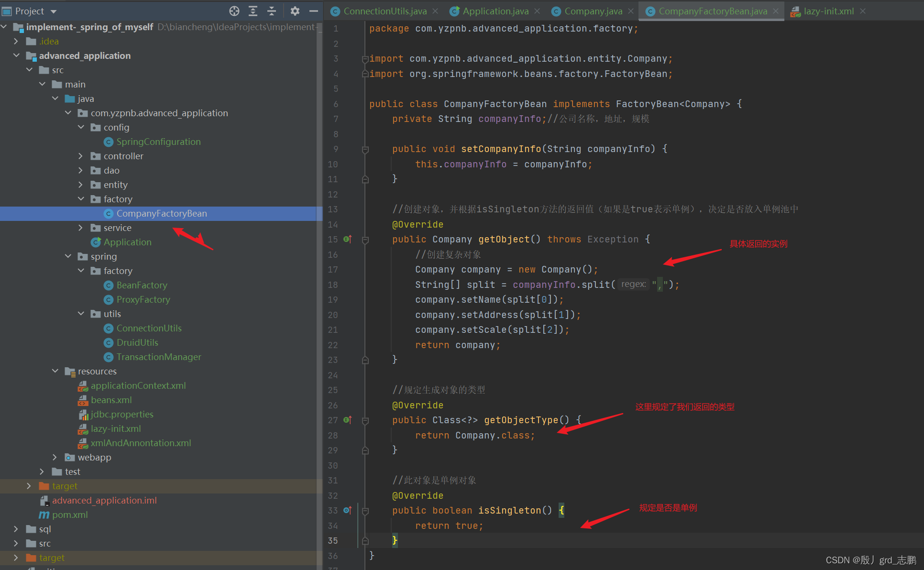924x570 pixels.
Task: Open the Project view dropdown
Action: [x=54, y=11]
